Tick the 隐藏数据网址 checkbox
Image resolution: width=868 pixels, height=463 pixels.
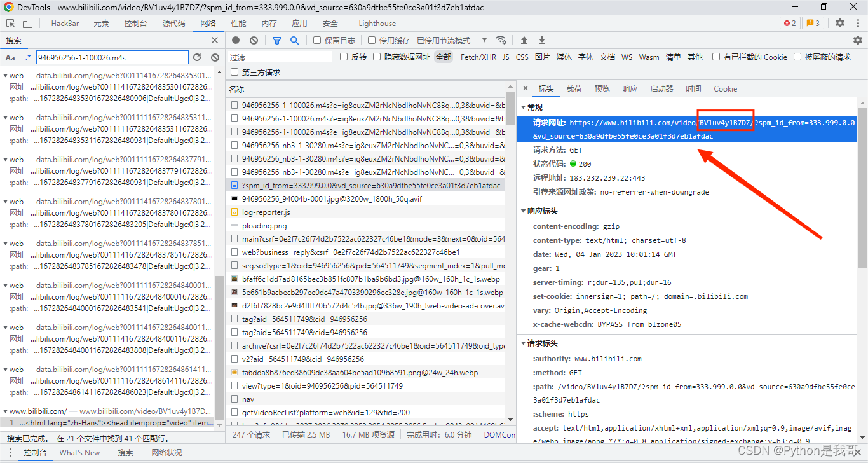tap(377, 57)
